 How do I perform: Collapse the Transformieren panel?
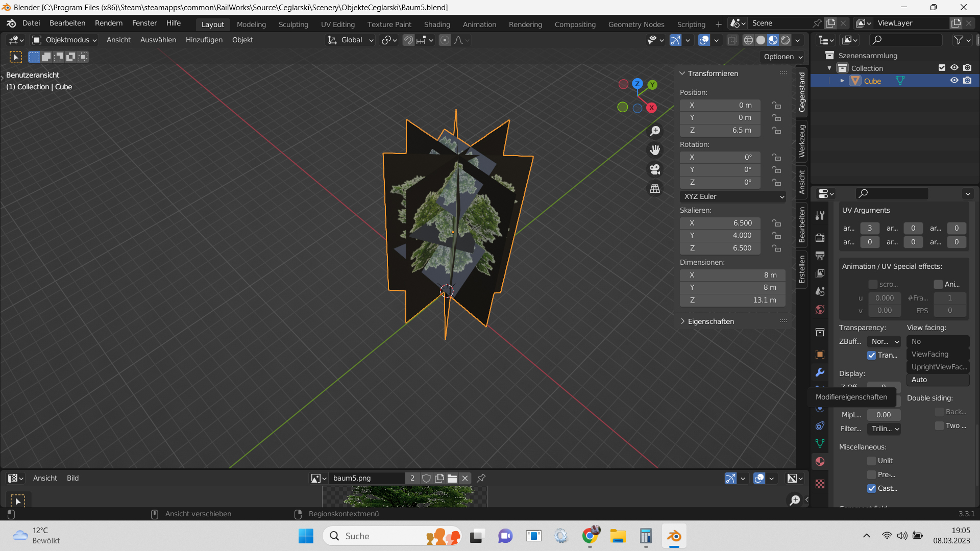(x=682, y=73)
